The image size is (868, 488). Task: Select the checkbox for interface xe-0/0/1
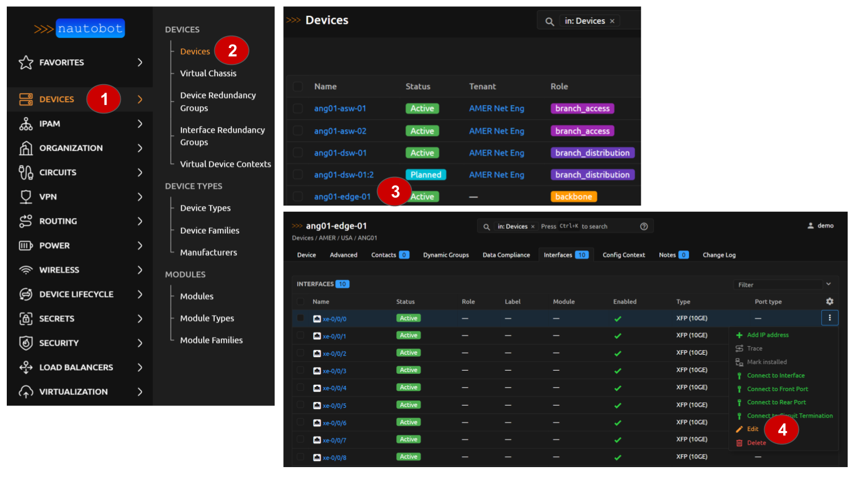(x=301, y=335)
